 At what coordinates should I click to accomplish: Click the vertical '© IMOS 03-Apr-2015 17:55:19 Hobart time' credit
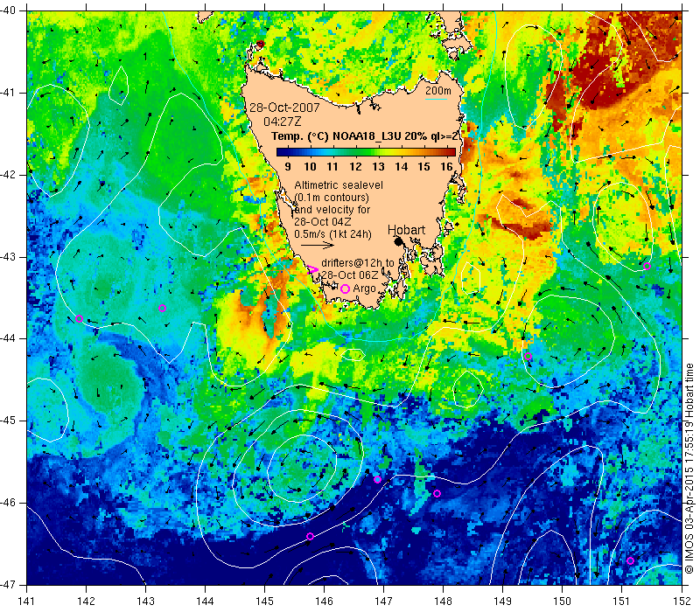point(689,469)
